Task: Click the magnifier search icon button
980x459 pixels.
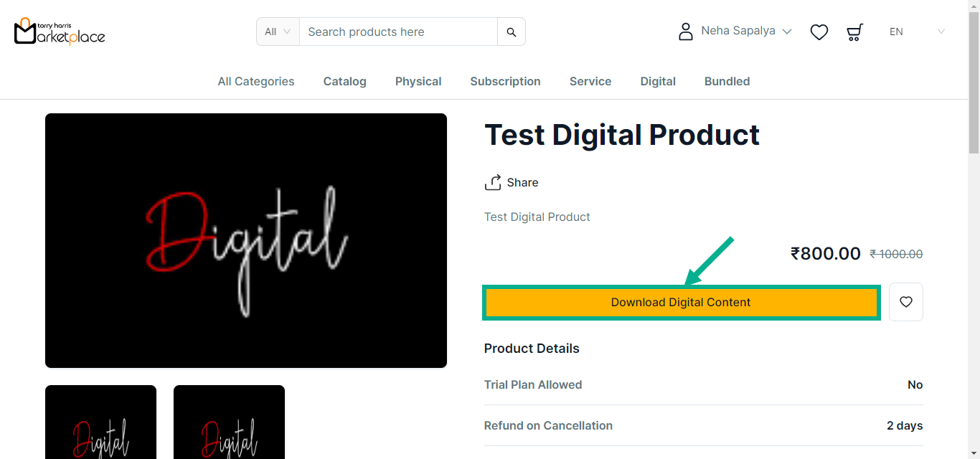Action: coord(511,32)
